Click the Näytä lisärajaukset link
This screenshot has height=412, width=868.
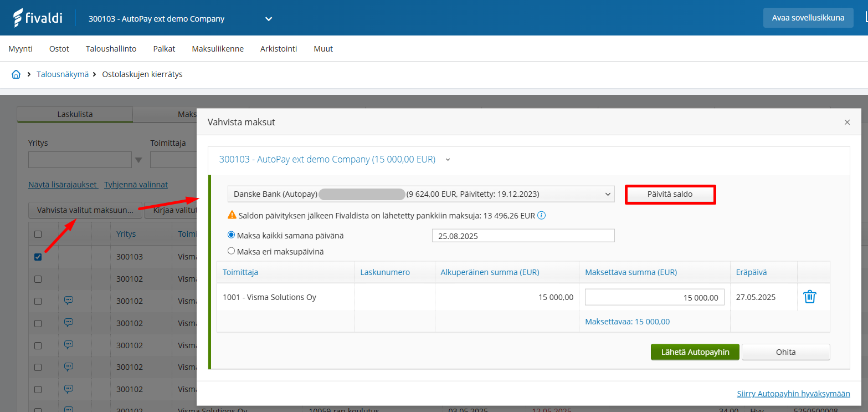(63, 185)
